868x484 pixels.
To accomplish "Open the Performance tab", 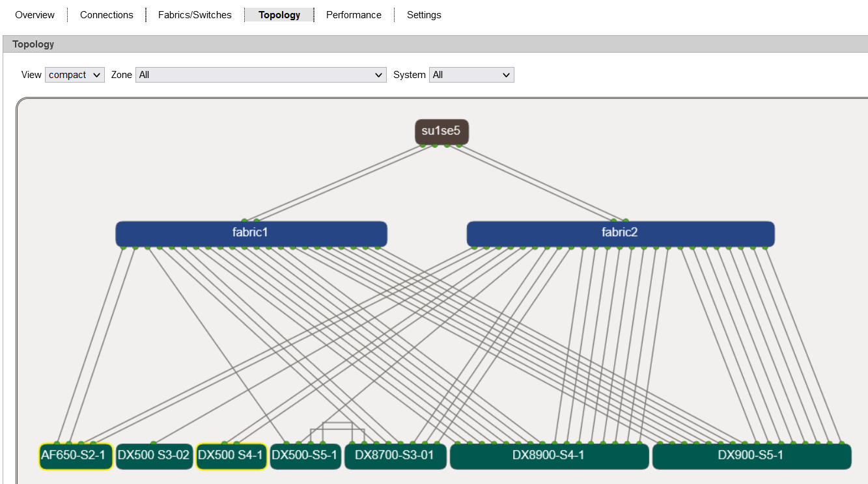I will (354, 15).
